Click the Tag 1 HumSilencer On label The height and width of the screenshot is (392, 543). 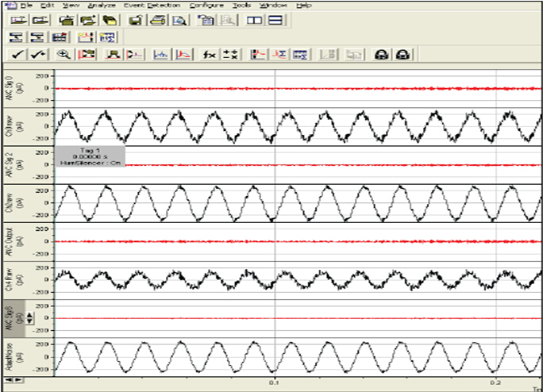pos(89,156)
